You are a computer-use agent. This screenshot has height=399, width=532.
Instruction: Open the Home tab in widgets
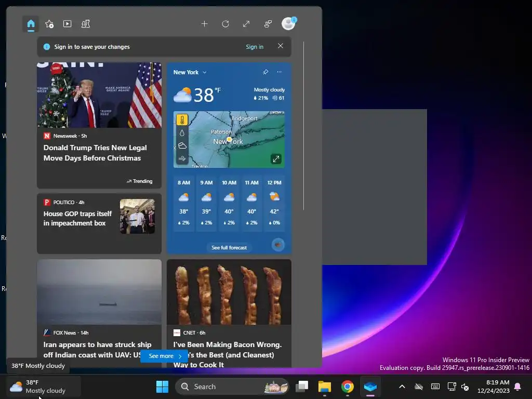point(31,24)
